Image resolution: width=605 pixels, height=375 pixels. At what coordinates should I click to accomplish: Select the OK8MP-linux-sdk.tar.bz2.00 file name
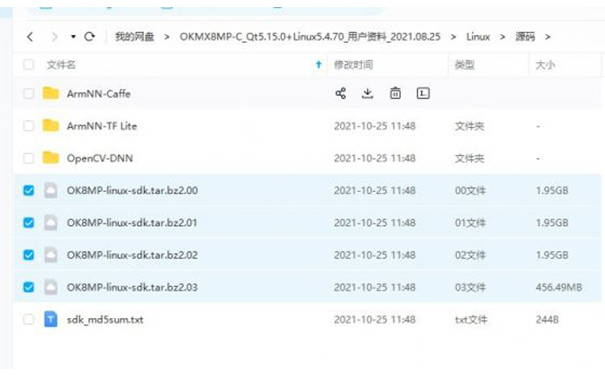(132, 191)
